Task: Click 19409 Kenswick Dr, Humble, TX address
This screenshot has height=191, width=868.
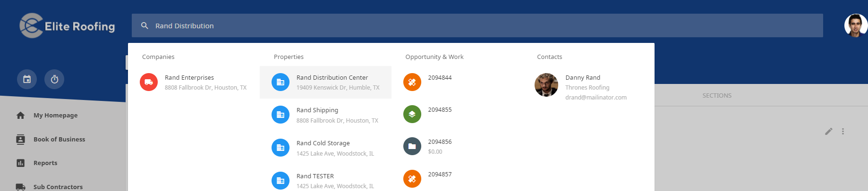Action: 338,87
